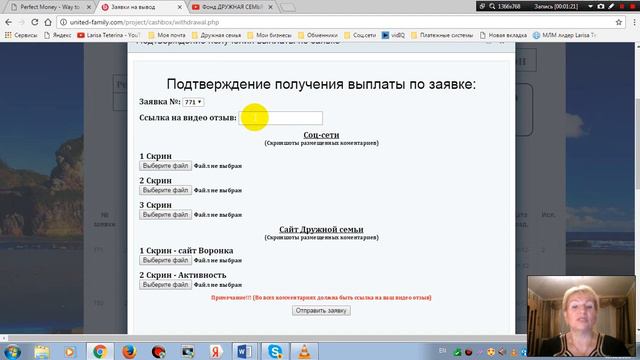This screenshot has width=640, height=360.
Task: Open Skype from the taskbar
Action: [275, 351]
